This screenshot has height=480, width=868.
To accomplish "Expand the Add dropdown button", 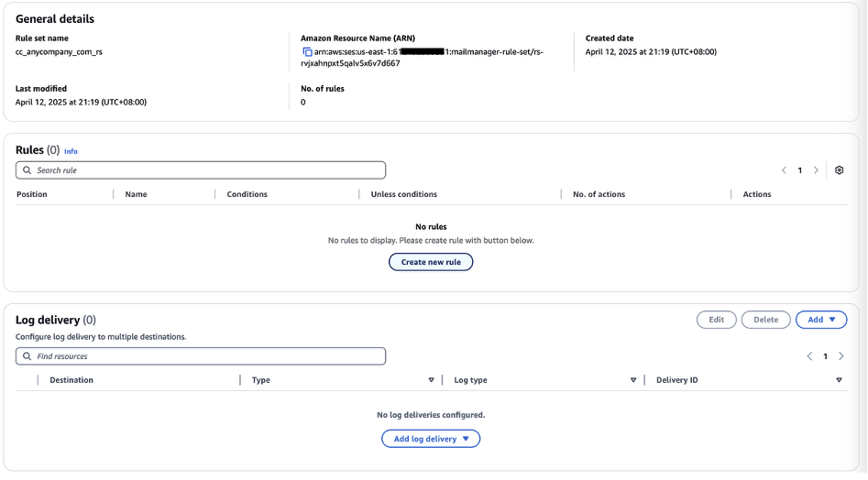I will click(x=820, y=320).
